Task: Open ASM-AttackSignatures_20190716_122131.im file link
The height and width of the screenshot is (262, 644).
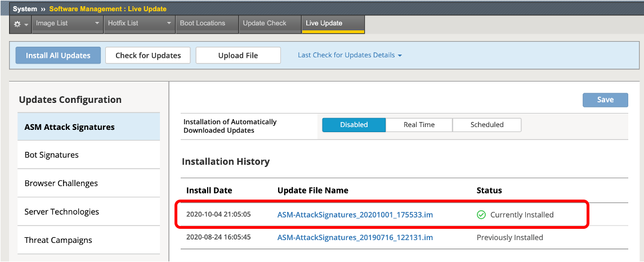Action: click(x=355, y=237)
